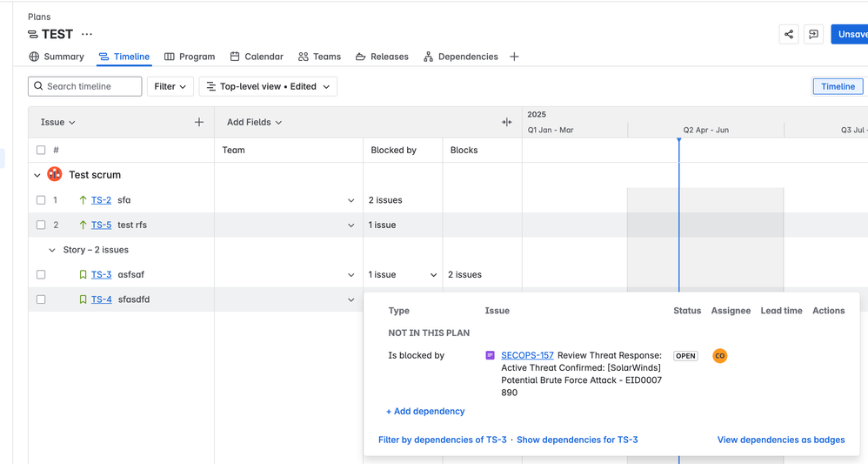Check the box for TS-5 row
Image resolution: width=868 pixels, height=464 pixels.
point(41,225)
